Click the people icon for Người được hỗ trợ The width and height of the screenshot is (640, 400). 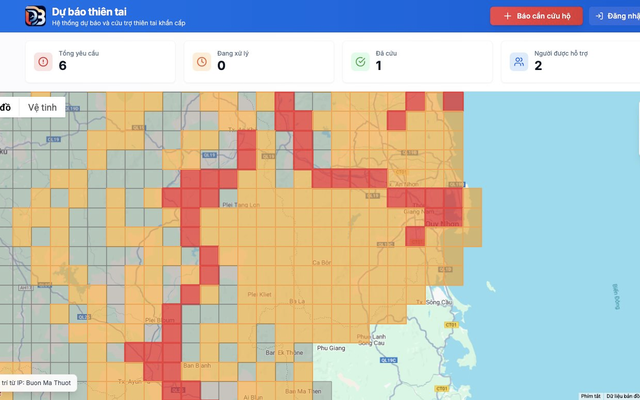518,62
